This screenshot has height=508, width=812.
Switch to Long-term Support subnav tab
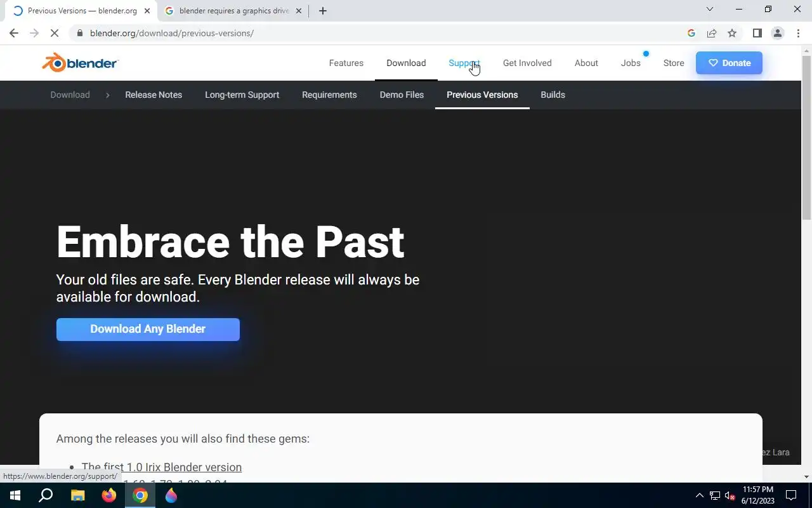tap(242, 95)
